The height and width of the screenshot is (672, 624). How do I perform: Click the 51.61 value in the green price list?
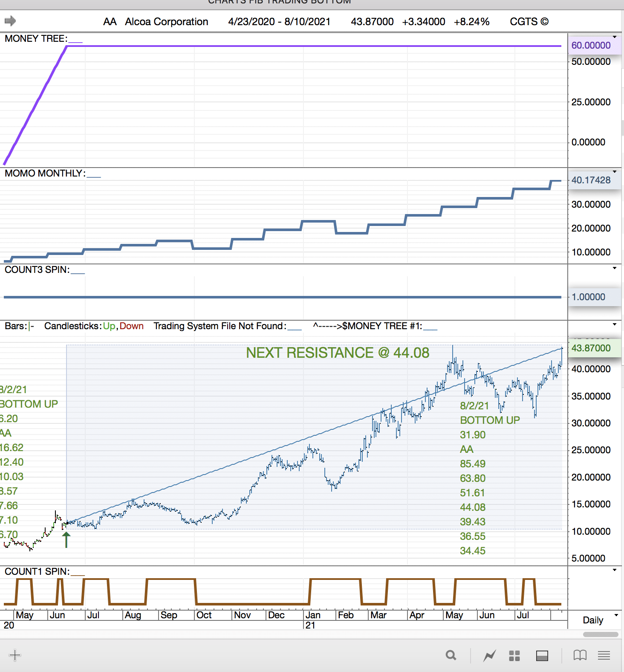473,493
